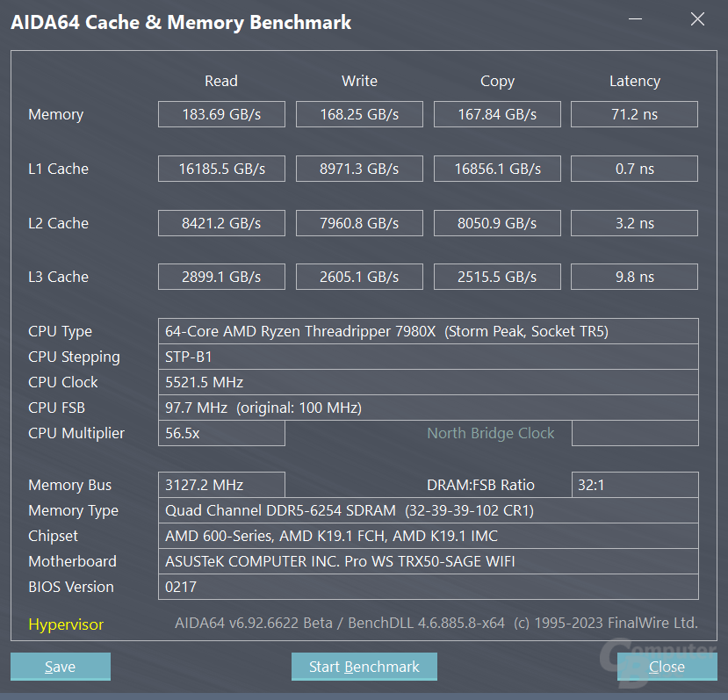Click L2 Cache Copy 8050.9 GB/s
Screen dimensions: 728x700
[497, 223]
